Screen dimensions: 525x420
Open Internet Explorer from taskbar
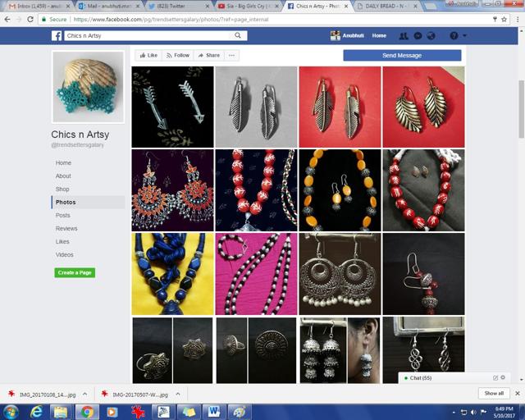pos(36,412)
